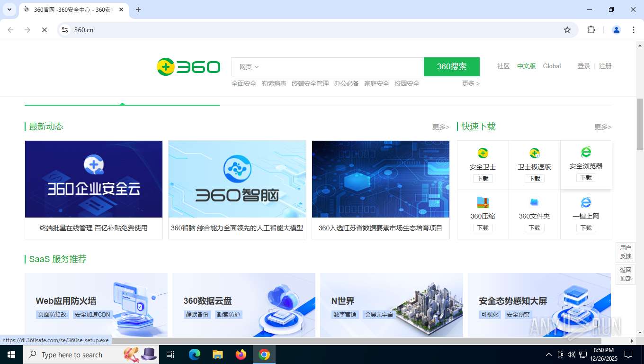
Task: Open the volume control
Action: click(571, 355)
